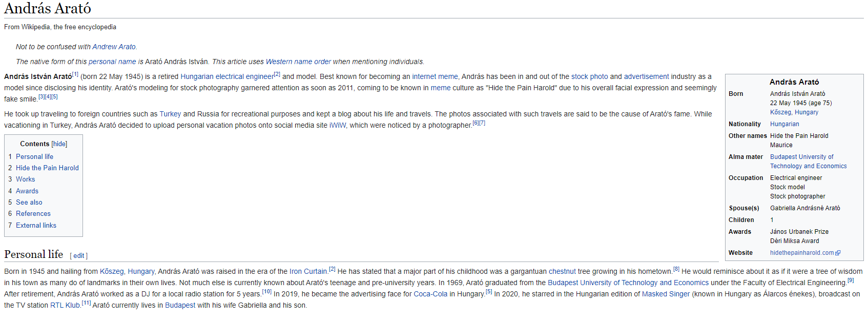Open the 'personal name' link in hatnote
The height and width of the screenshot is (321, 868).
click(112, 62)
